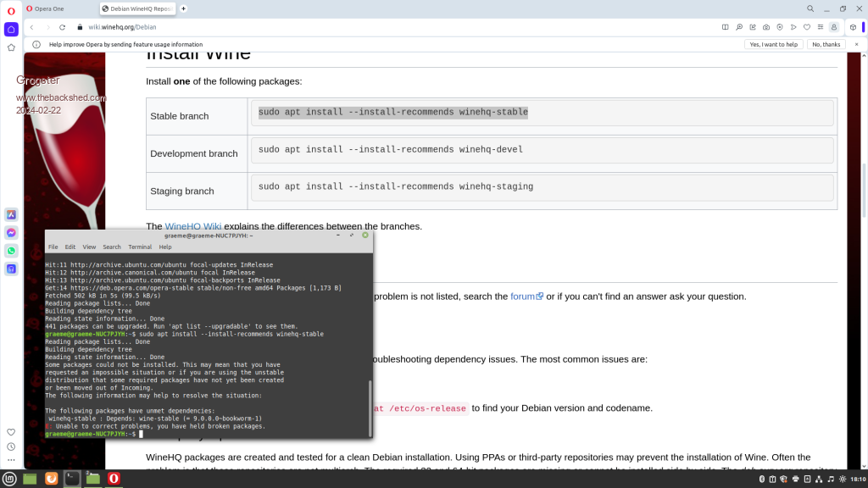Switch to the Debian WineHQ Repository tab
This screenshot has height=488, width=868.
pos(138,8)
